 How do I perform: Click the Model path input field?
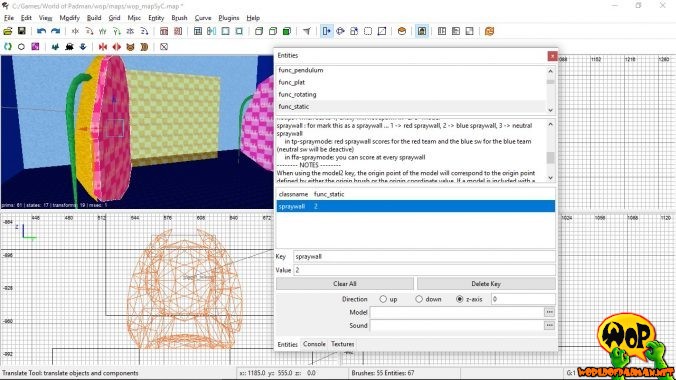[457, 312]
